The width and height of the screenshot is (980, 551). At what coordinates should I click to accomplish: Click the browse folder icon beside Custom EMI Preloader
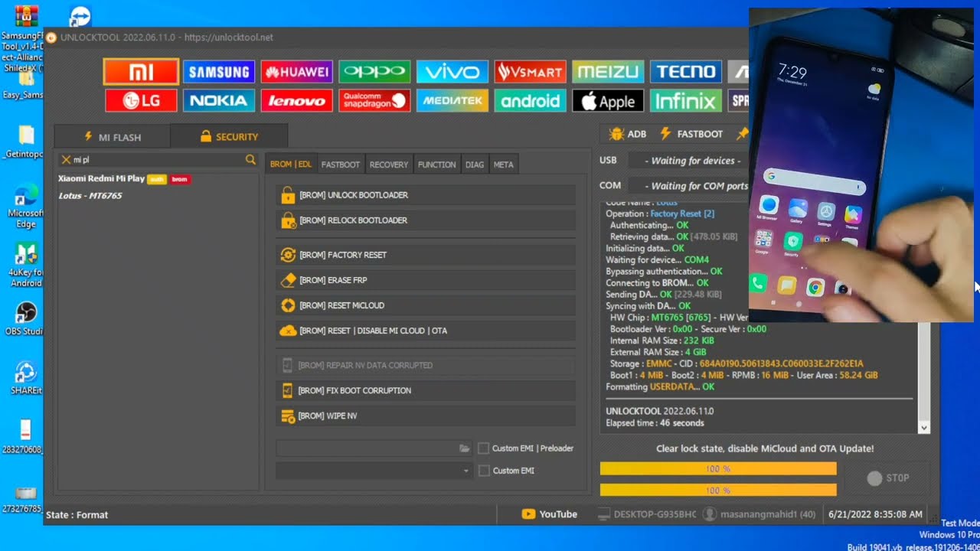[464, 448]
